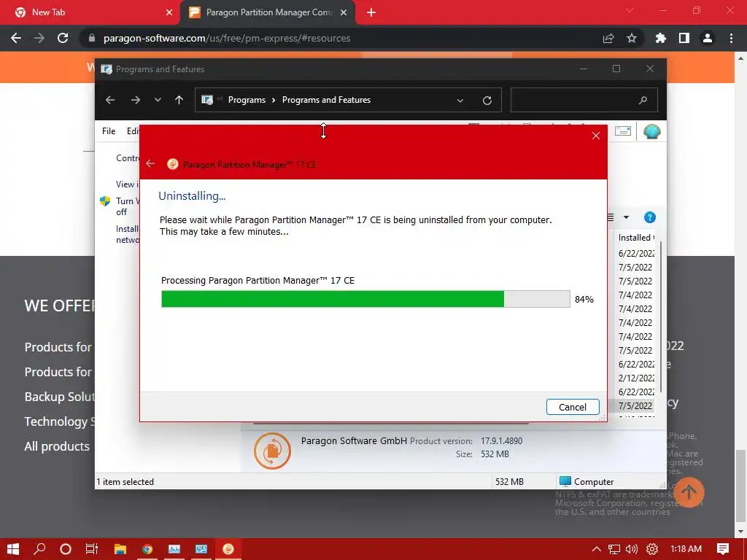Click the Programs and Features search box
The width and height of the screenshot is (747, 560).
(x=584, y=100)
